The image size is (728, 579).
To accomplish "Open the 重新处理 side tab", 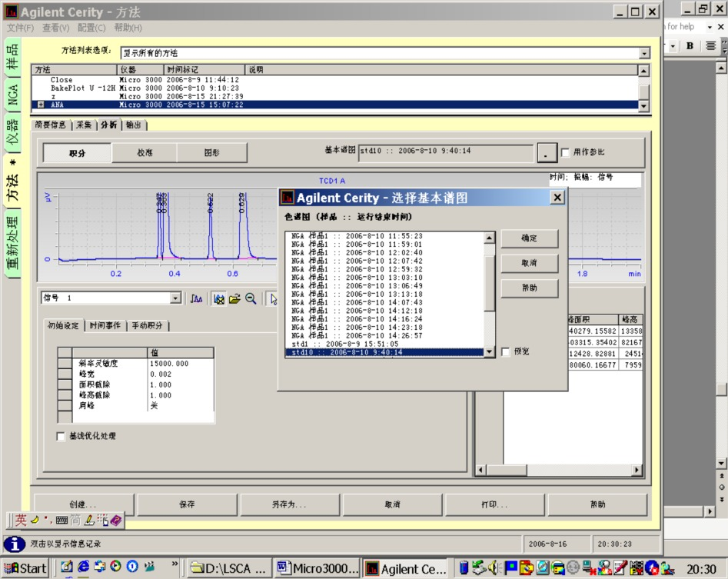I will 12,243.
